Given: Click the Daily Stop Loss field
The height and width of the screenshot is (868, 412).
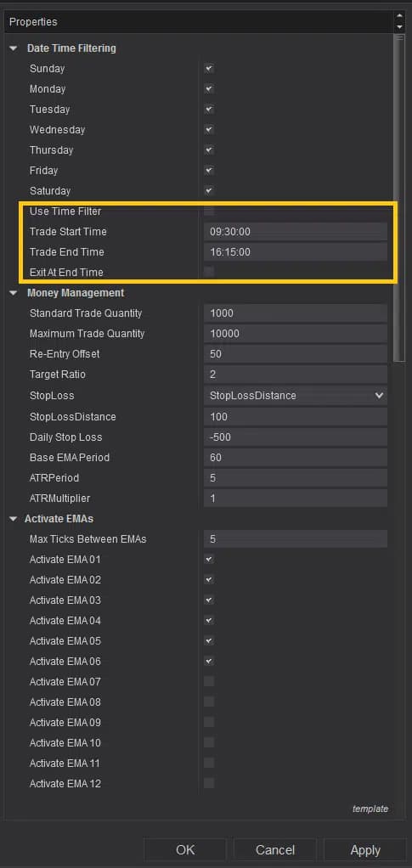Looking at the screenshot, I should [295, 437].
